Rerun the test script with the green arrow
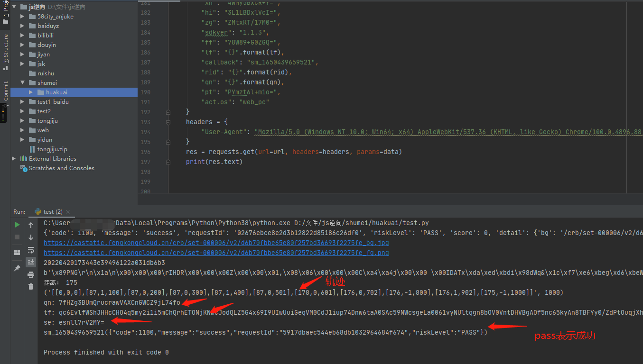This screenshot has height=364, width=643. click(17, 225)
